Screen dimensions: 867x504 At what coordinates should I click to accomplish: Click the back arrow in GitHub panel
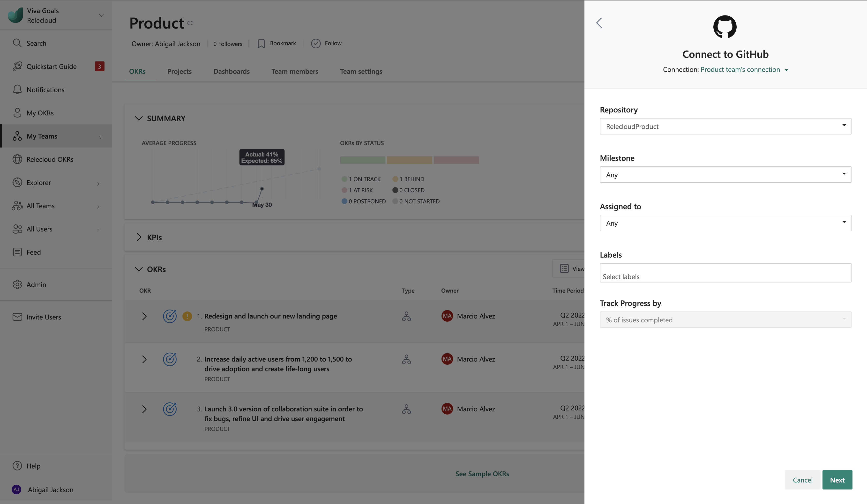[599, 23]
